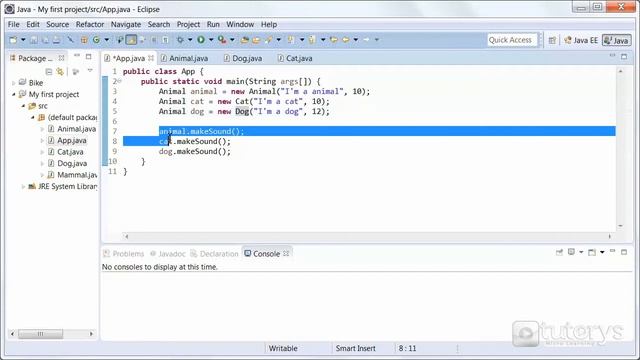Toggle Mark Occurrences in the toolbar
Image resolution: width=640 pixels, height=360 pixels.
point(131,40)
